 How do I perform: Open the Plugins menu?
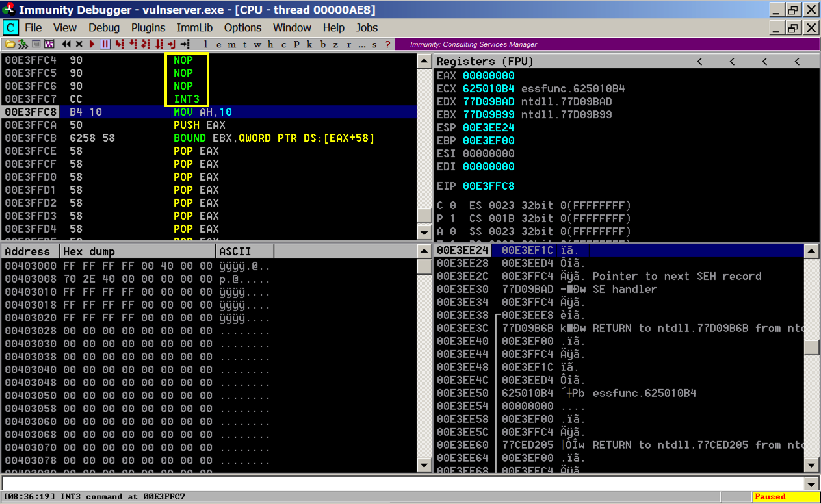[x=148, y=27]
